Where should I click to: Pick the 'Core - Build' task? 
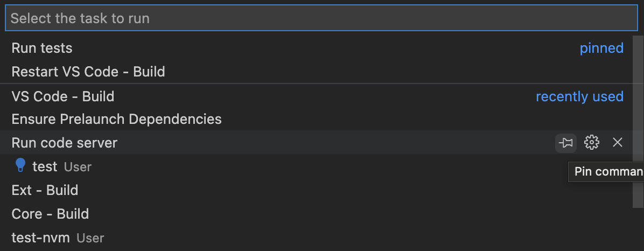coord(50,214)
